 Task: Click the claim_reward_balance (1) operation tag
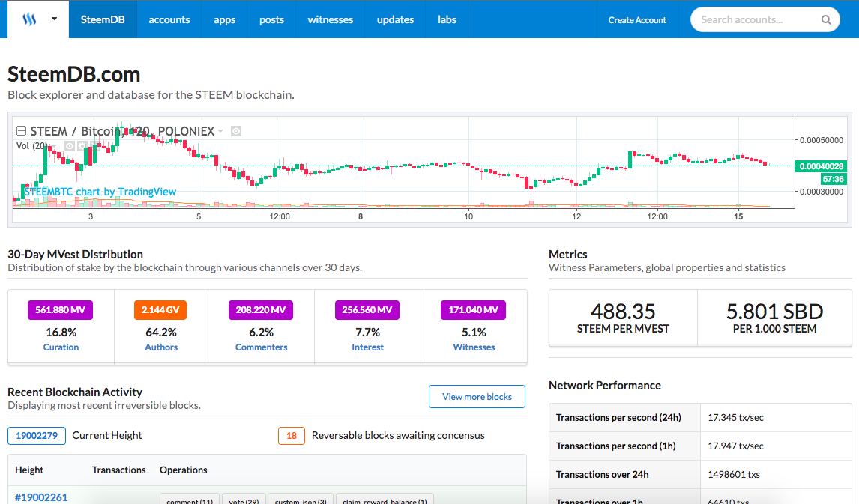(x=385, y=500)
